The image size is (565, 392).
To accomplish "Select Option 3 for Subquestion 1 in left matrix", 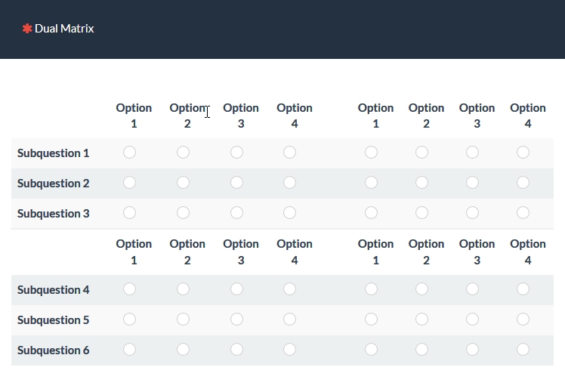I will pyautogui.click(x=236, y=153).
